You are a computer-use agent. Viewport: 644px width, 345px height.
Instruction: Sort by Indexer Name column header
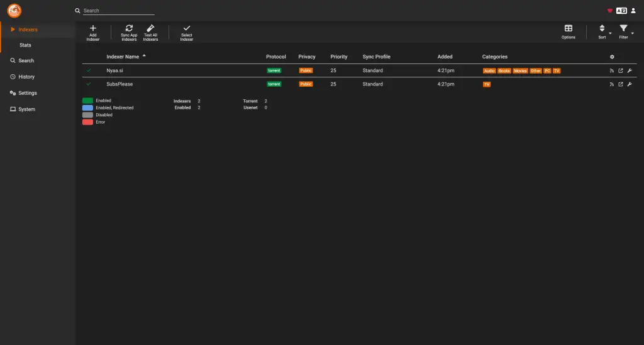click(123, 57)
